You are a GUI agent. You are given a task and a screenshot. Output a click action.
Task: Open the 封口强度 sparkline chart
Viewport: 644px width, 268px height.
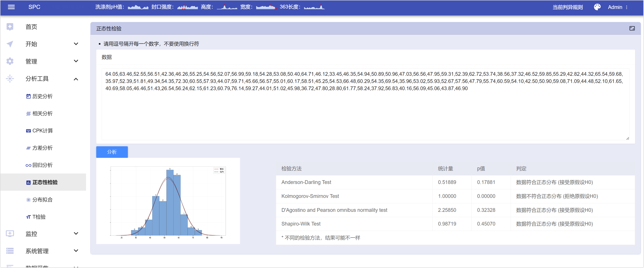[187, 7]
